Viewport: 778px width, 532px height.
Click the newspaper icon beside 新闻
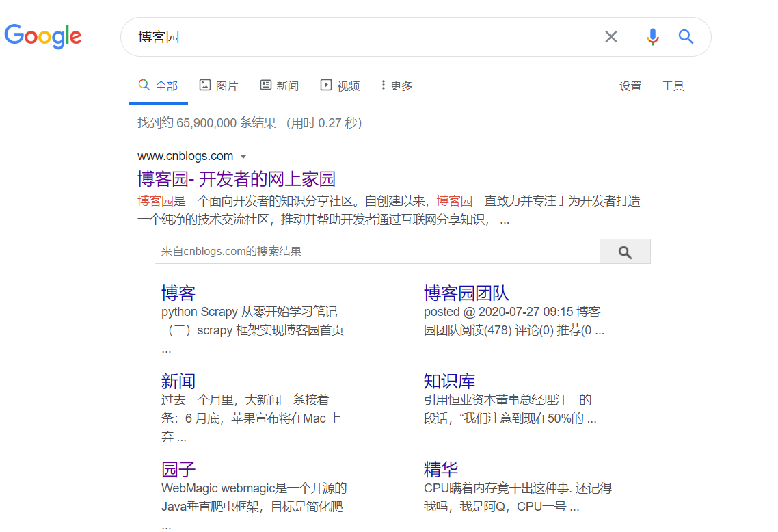point(266,85)
